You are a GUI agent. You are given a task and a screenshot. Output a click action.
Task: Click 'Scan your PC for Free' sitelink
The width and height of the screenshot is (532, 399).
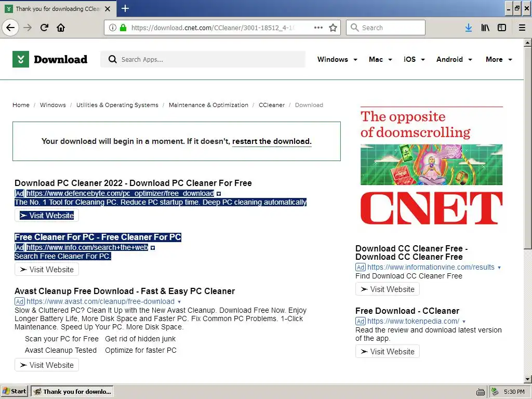click(62, 339)
